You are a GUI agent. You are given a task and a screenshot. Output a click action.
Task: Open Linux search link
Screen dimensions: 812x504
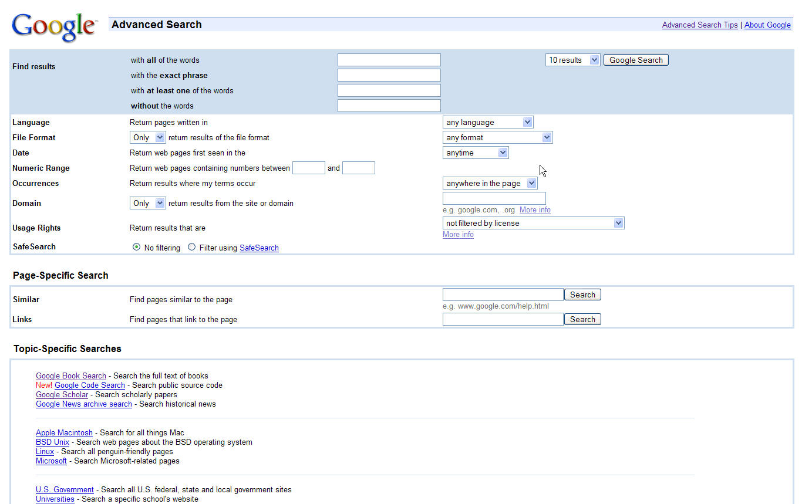[x=45, y=451]
